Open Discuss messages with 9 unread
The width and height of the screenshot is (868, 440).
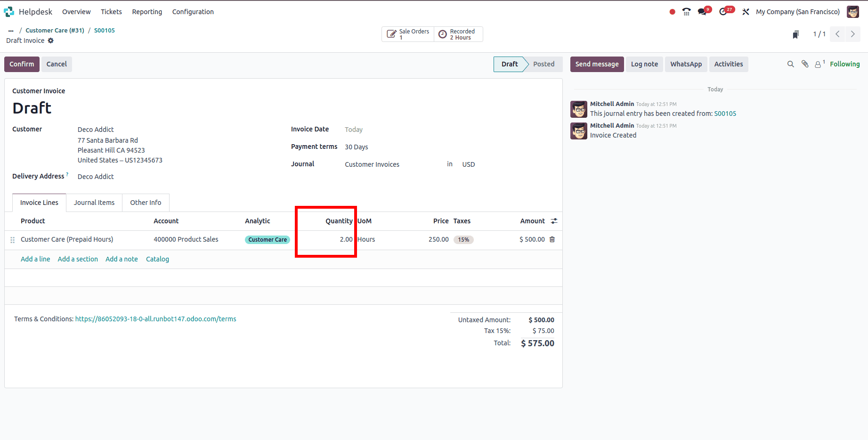point(701,11)
